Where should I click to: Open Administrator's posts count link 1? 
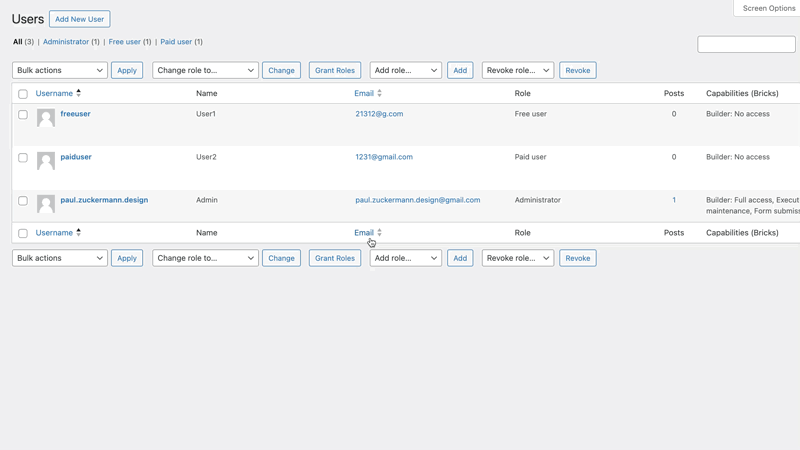[674, 200]
